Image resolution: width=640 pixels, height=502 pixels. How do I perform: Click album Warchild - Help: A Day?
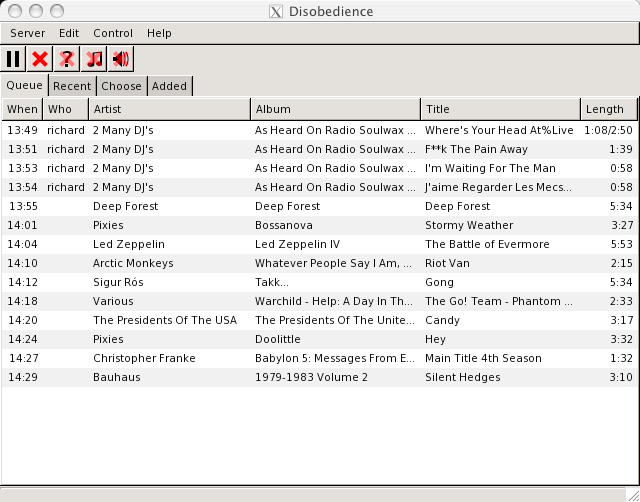pyautogui.click(x=334, y=301)
